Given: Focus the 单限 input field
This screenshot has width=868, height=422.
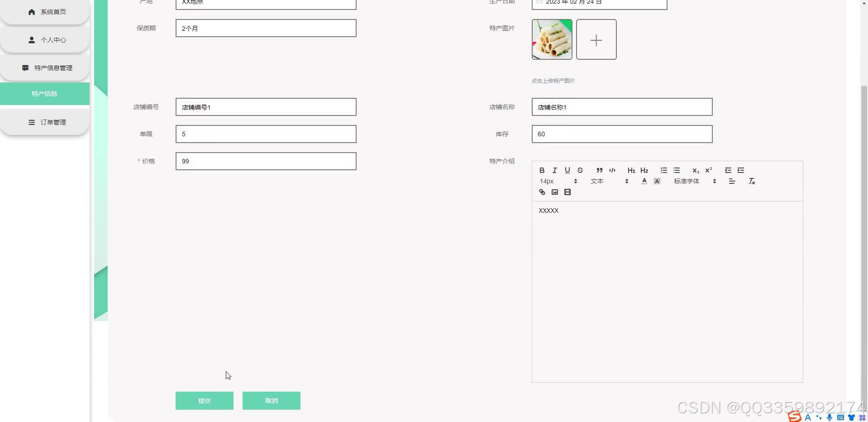Looking at the screenshot, I should tap(266, 134).
